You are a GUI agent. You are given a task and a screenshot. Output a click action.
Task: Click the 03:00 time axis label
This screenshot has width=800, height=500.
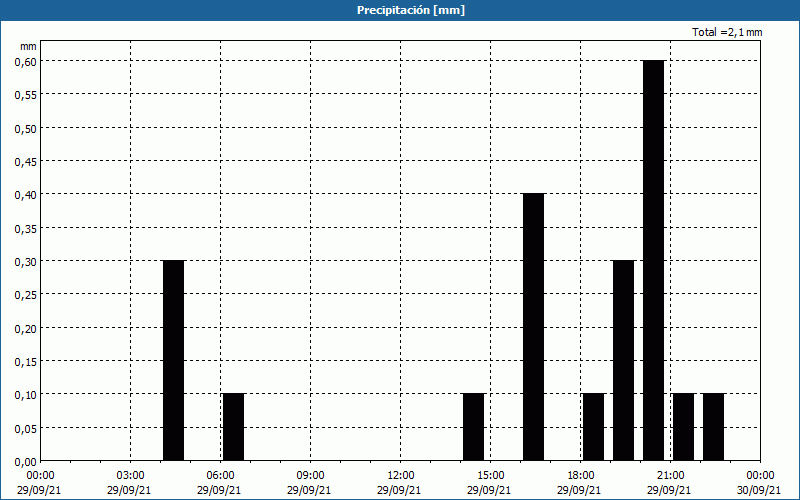[131, 476]
